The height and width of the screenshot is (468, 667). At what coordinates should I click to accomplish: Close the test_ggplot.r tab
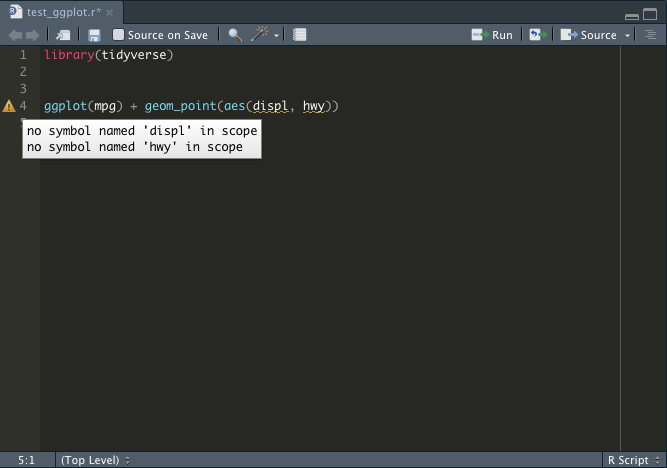[x=110, y=13]
